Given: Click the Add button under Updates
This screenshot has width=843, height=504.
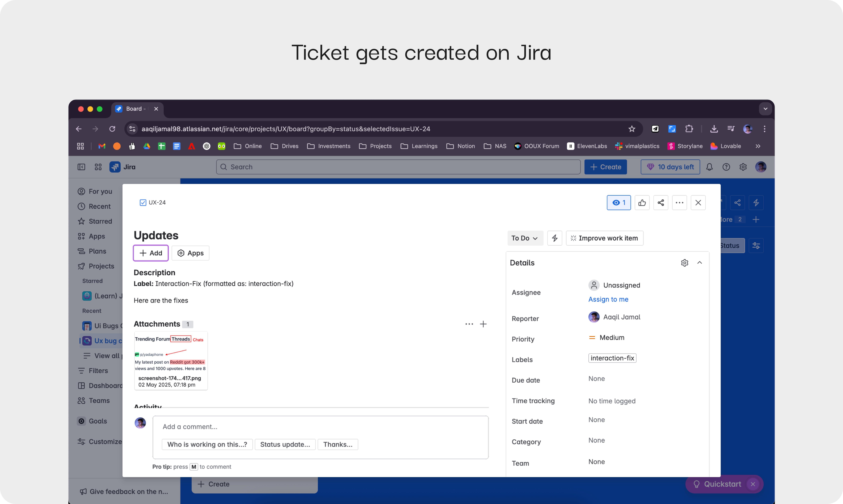Looking at the screenshot, I should pos(151,253).
